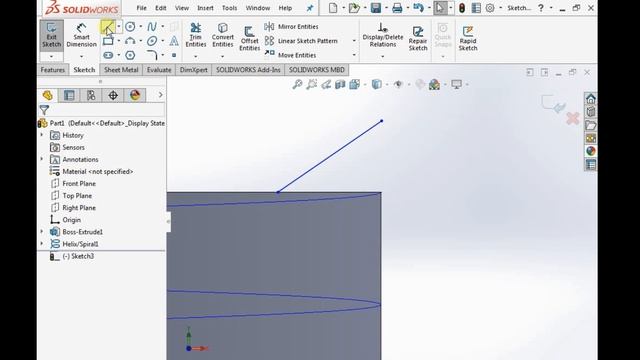This screenshot has width=640, height=360.
Task: Click Mirror Entities
Action: point(291,27)
